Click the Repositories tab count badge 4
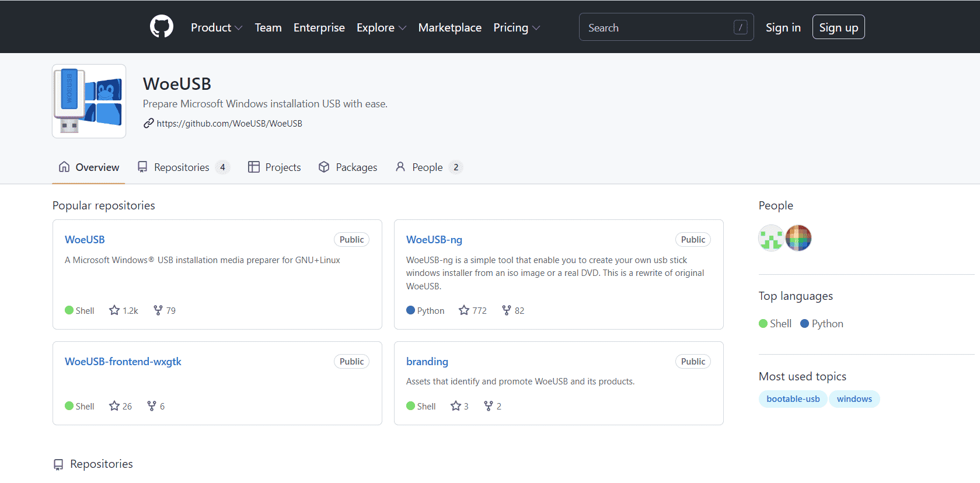 coord(222,167)
